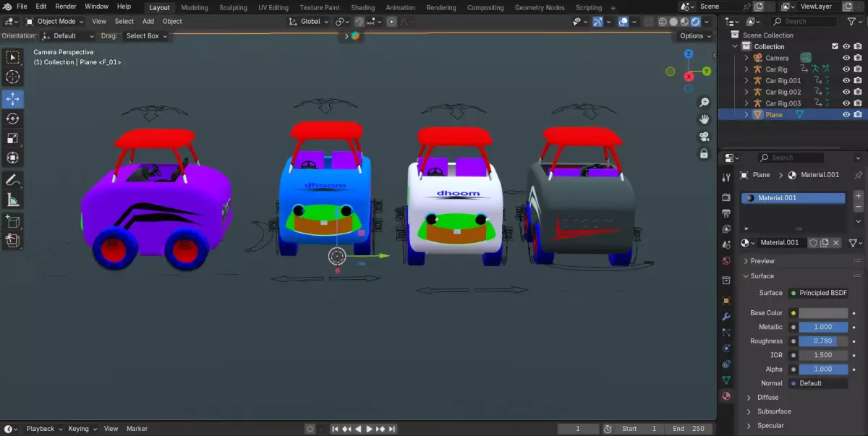
Task: Hide Plane via its eye icon
Action: 846,114
